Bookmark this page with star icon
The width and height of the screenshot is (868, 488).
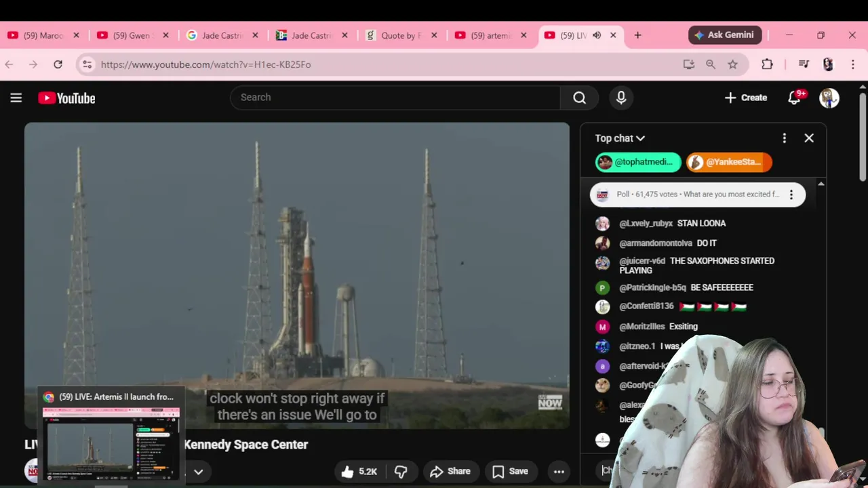pos(732,64)
